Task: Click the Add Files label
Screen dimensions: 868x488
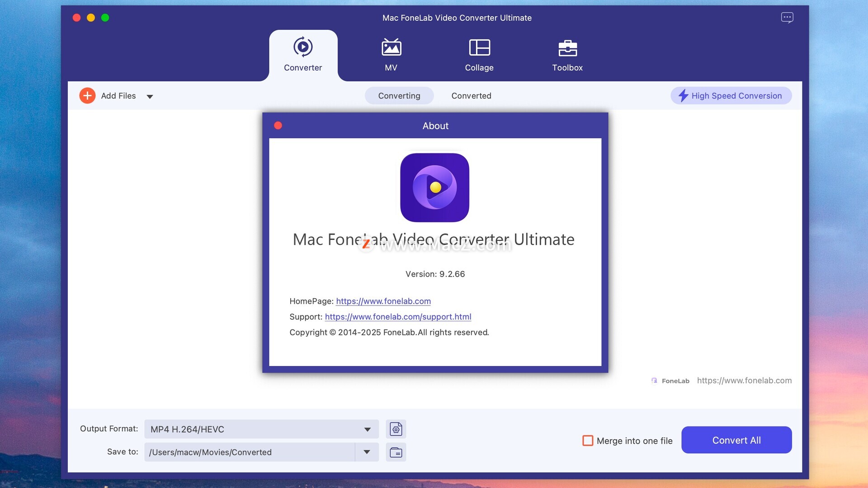Action: point(118,96)
